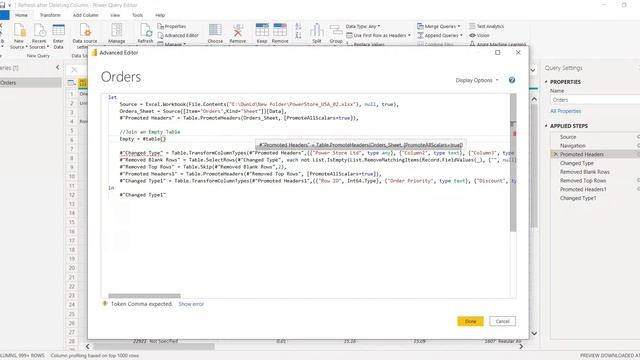Click the help question mark icon
The width and height of the screenshot is (640, 360).
[x=512, y=80]
